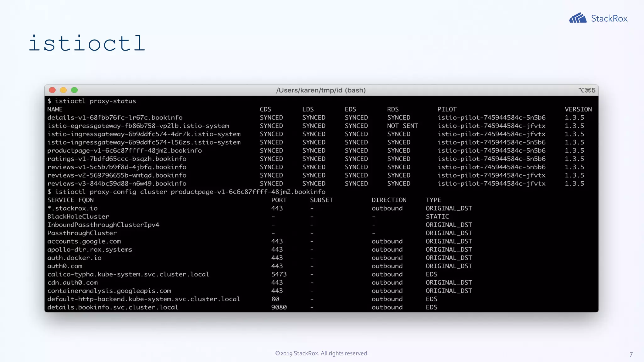Click the BlackHoleCluster service entry
Screen dimensions: 644x362
pos(78,217)
